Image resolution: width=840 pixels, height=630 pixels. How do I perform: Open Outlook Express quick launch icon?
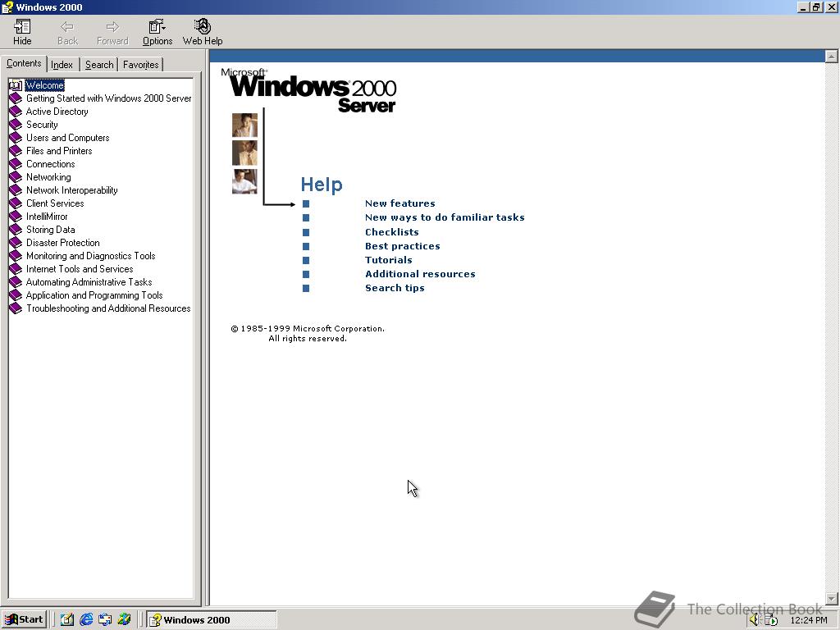tap(105, 619)
